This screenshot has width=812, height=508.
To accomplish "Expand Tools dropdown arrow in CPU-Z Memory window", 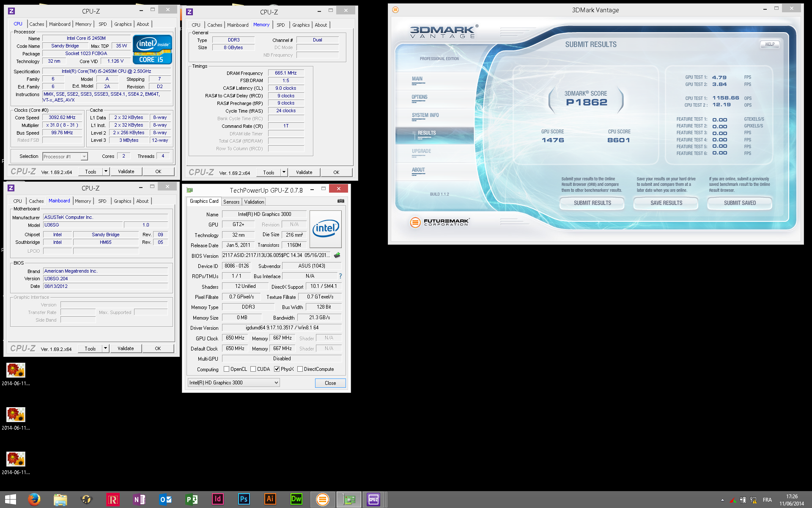I will coord(284,172).
